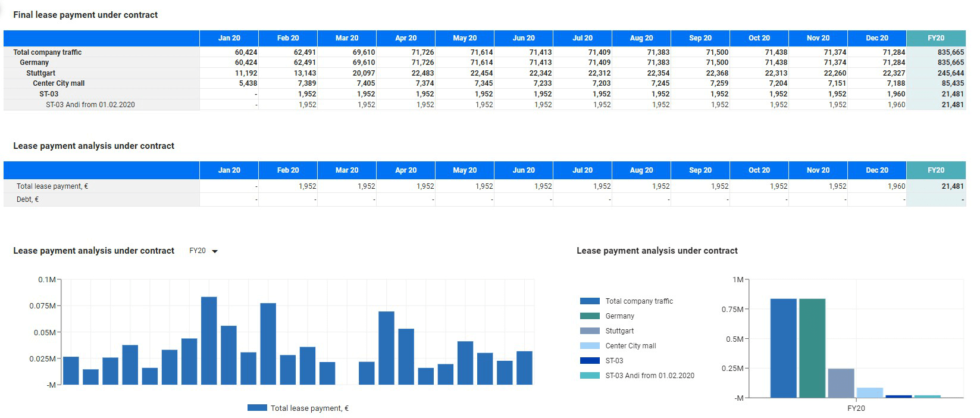Click the Lease payment analysis heading above second table

(x=94, y=146)
